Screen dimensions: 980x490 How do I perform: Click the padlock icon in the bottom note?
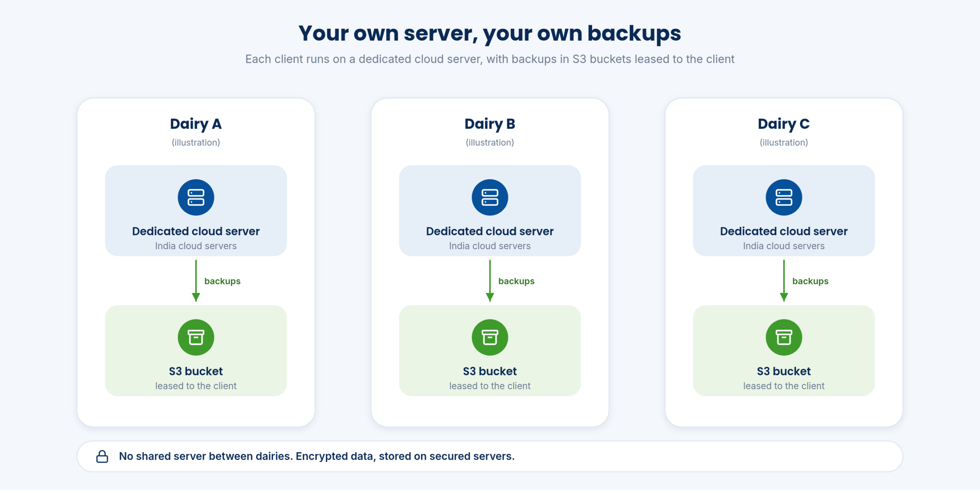click(102, 456)
